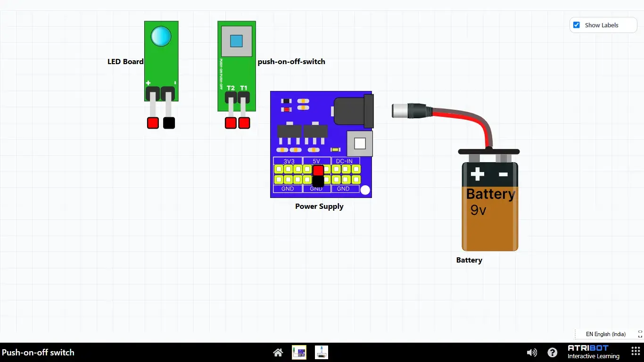Click the 'Push-on-off switch' title text

point(38,352)
